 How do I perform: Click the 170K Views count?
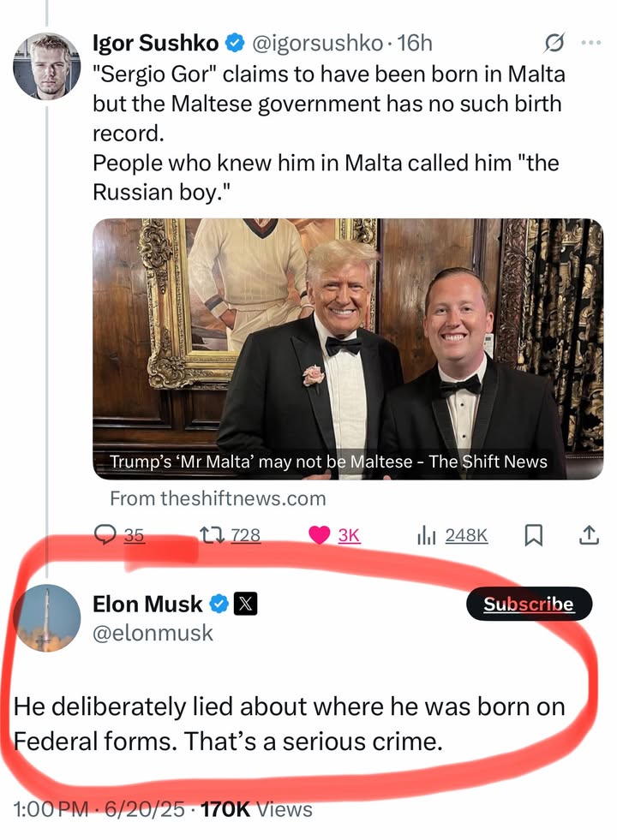click(x=255, y=809)
